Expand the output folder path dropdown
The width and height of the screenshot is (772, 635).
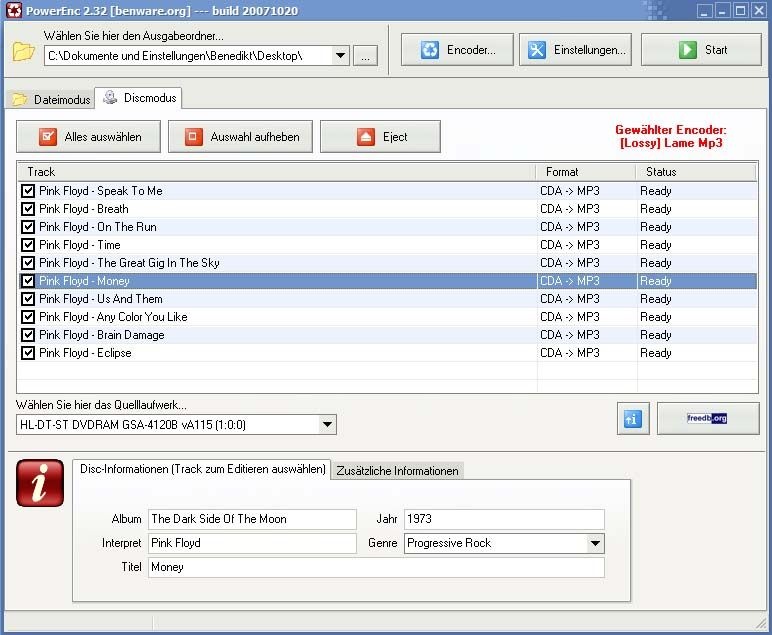click(340, 56)
